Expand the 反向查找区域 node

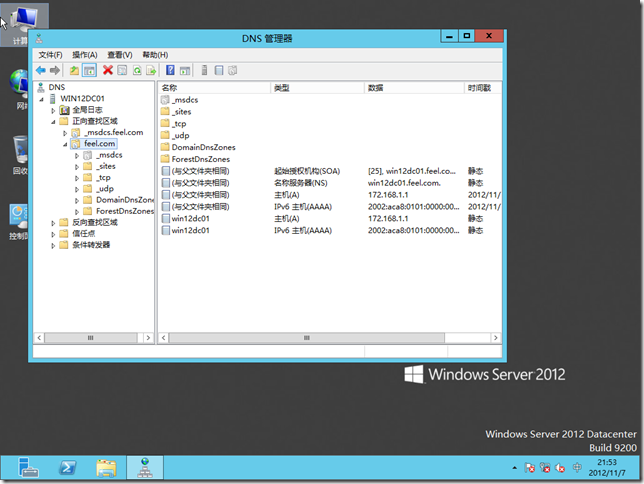53,223
